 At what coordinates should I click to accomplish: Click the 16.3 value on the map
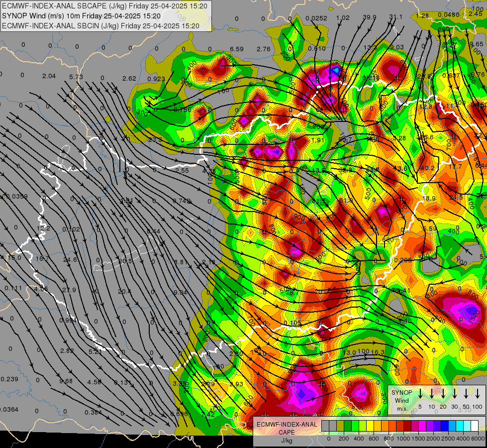(x=378, y=352)
